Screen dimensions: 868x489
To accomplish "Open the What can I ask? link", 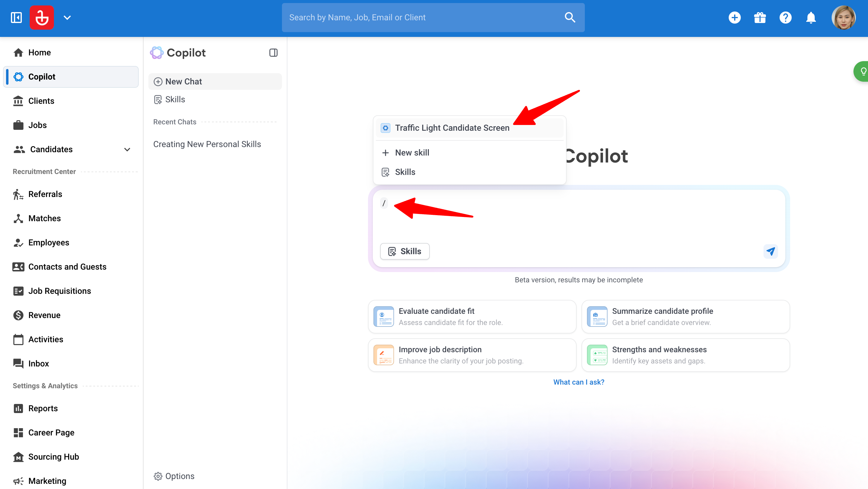I will point(578,382).
